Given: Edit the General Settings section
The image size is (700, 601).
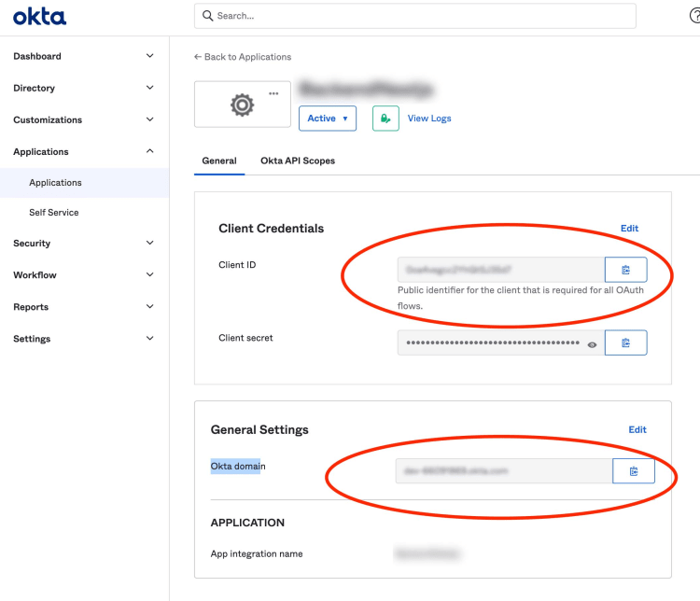Looking at the screenshot, I should (x=637, y=429).
